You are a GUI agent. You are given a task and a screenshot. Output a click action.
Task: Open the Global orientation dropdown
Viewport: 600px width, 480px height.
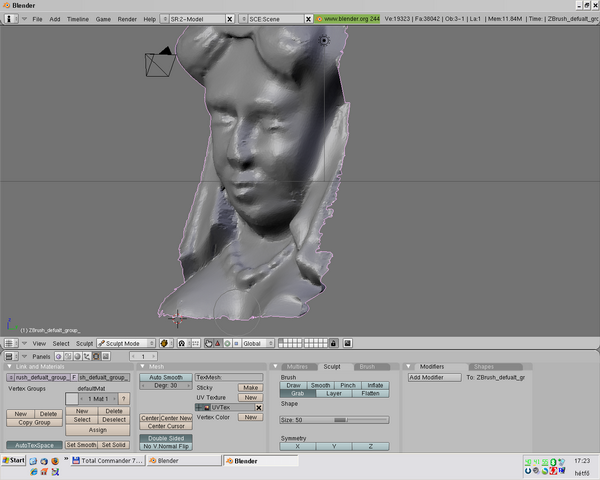(256, 343)
